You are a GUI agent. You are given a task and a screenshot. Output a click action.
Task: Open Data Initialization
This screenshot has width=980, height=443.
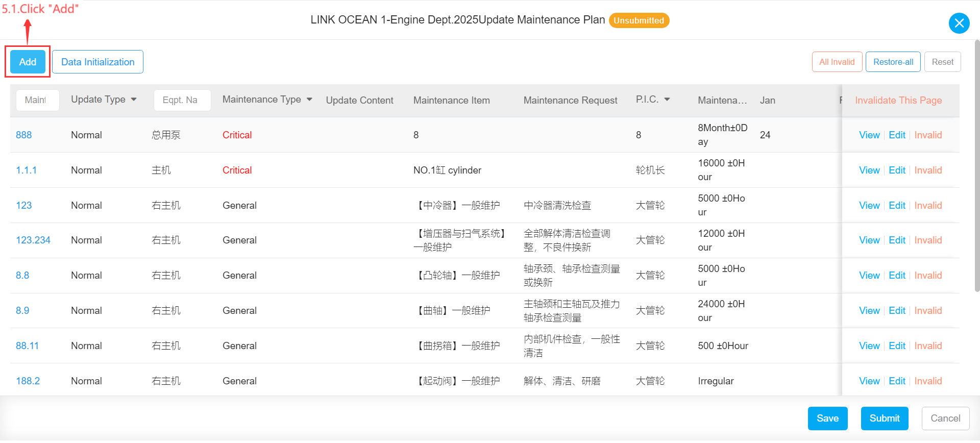pyautogui.click(x=97, y=62)
